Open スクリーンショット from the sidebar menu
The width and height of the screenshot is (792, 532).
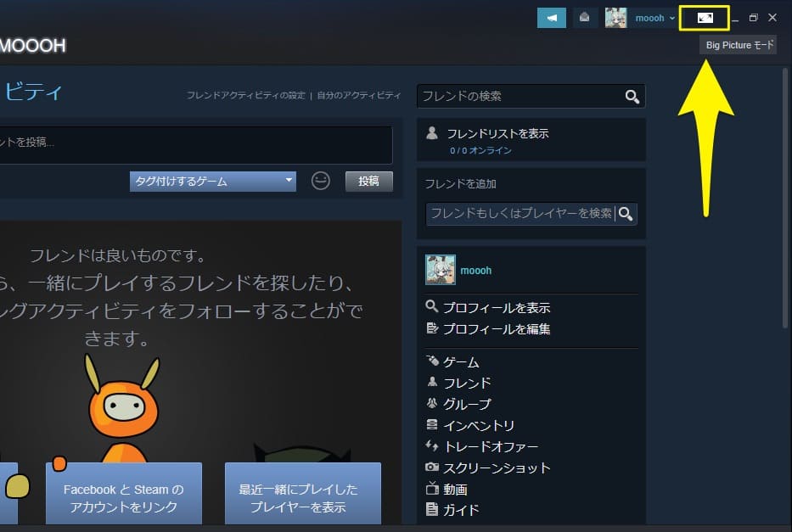[x=496, y=468]
